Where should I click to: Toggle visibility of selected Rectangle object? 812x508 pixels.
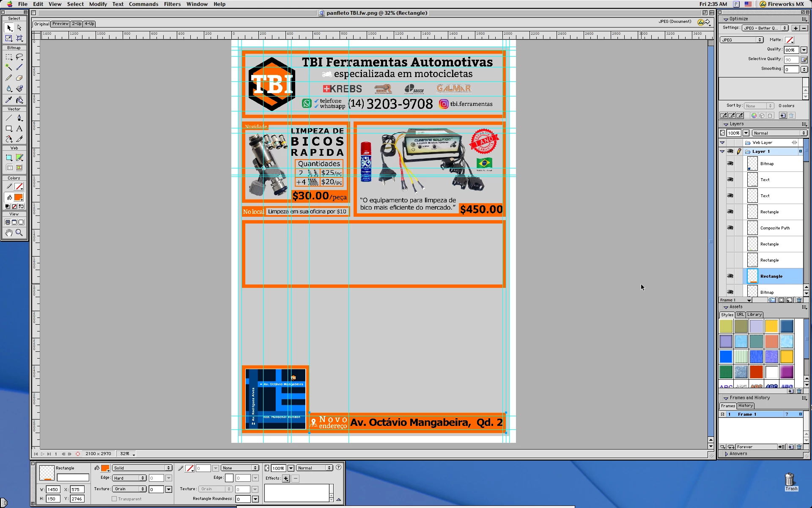[x=730, y=276]
